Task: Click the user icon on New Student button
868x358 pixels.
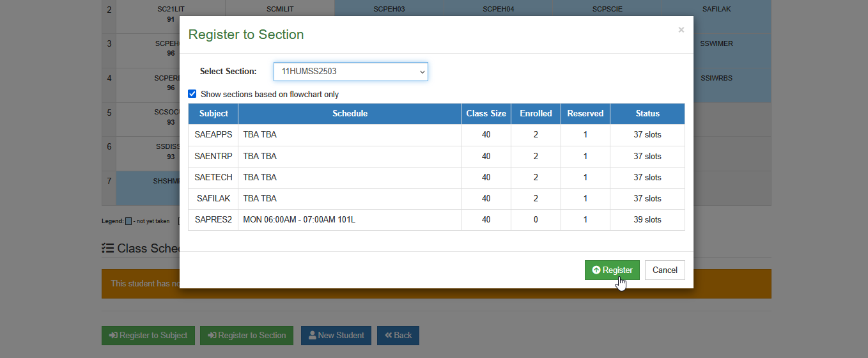Action: tap(312, 336)
